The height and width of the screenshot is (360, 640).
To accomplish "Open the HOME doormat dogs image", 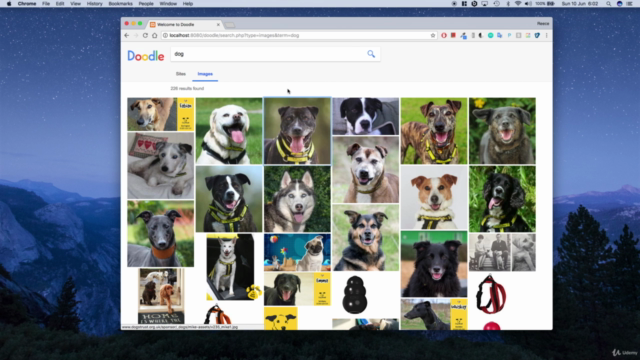I will tap(161, 296).
